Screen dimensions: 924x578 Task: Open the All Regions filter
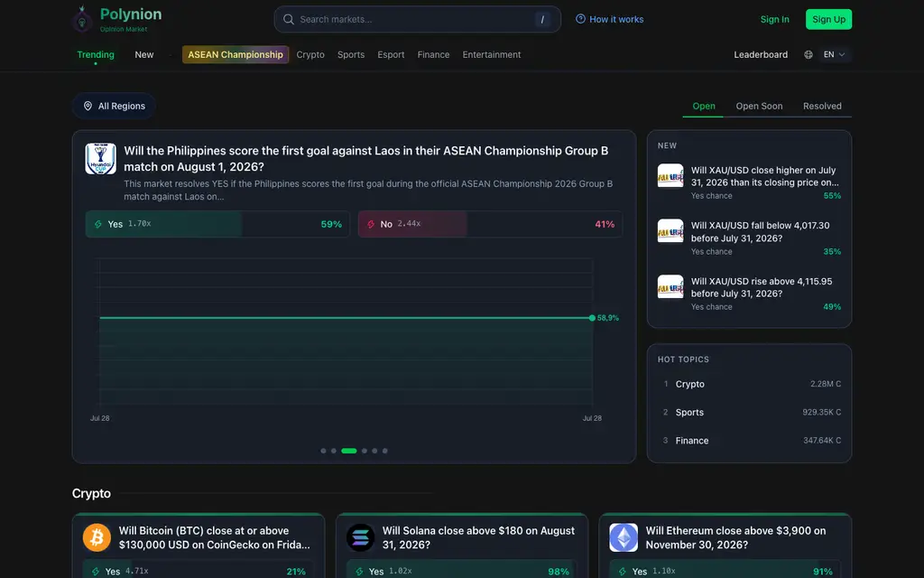tap(114, 107)
